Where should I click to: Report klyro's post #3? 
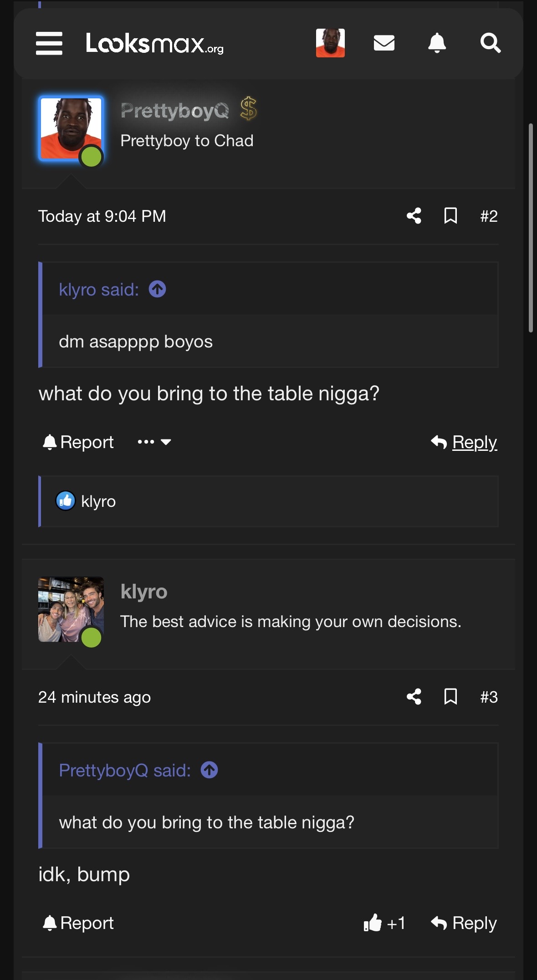pos(78,923)
